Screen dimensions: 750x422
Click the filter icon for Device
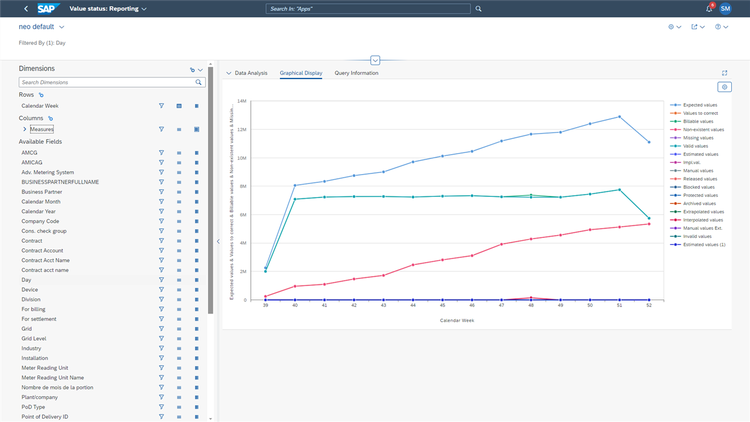[x=161, y=289]
